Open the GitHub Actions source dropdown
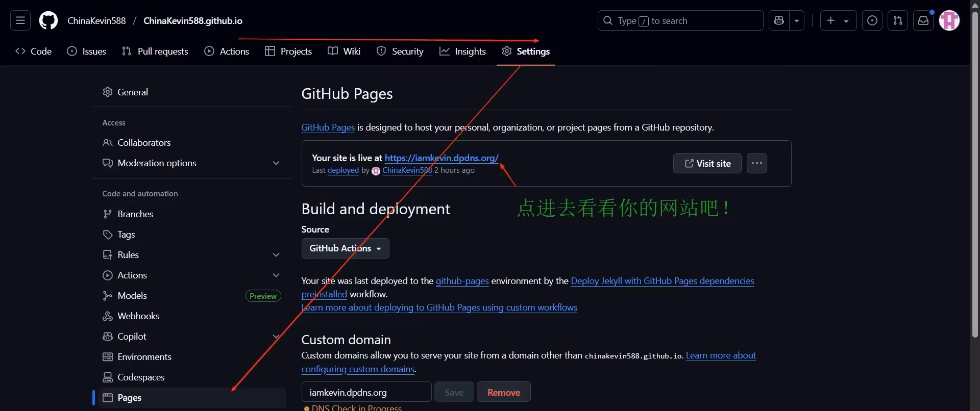The width and height of the screenshot is (980, 411). (345, 248)
